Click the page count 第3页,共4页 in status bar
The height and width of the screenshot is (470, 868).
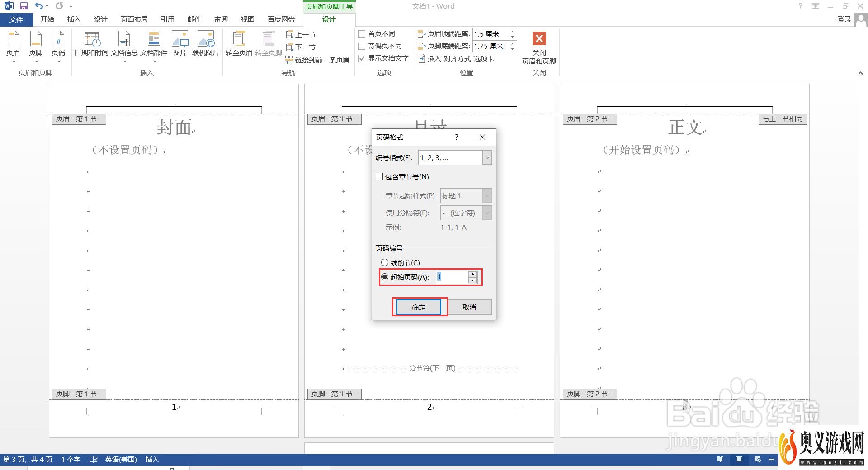click(x=28, y=459)
